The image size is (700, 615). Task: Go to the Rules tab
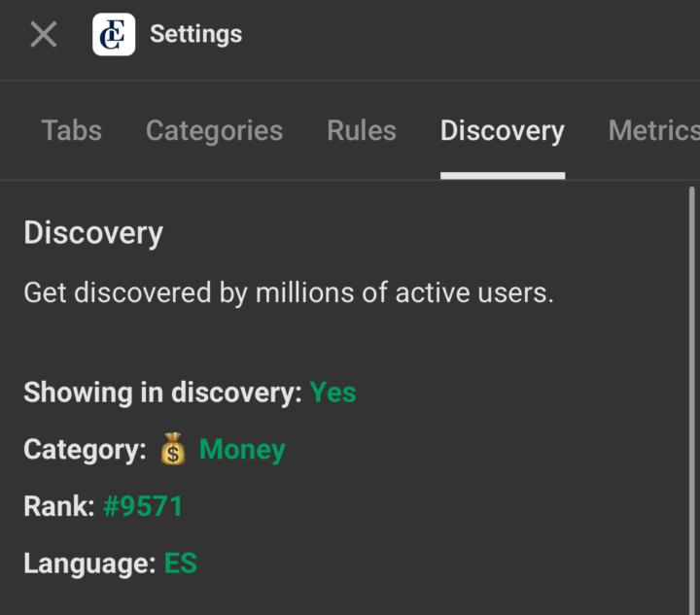[362, 131]
